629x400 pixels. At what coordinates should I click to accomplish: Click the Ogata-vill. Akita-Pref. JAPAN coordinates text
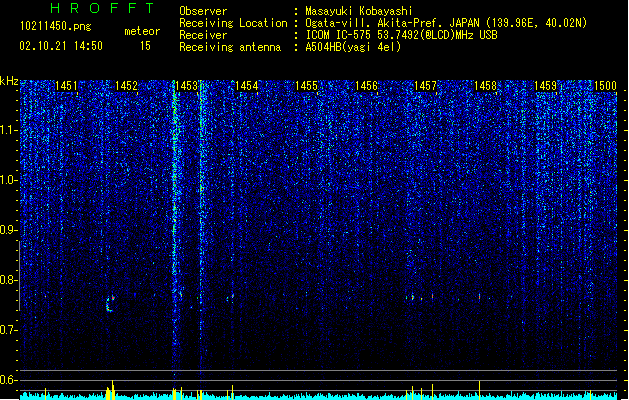(446, 23)
